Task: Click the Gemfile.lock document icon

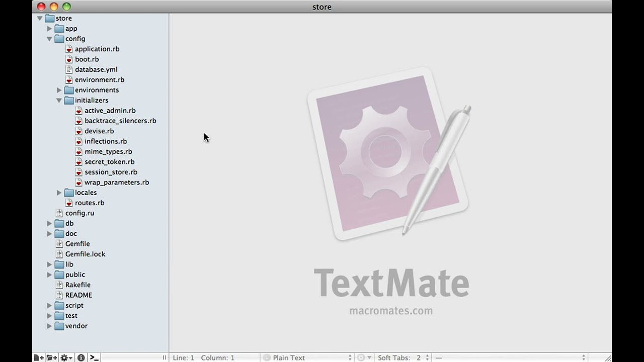Action: [59, 254]
